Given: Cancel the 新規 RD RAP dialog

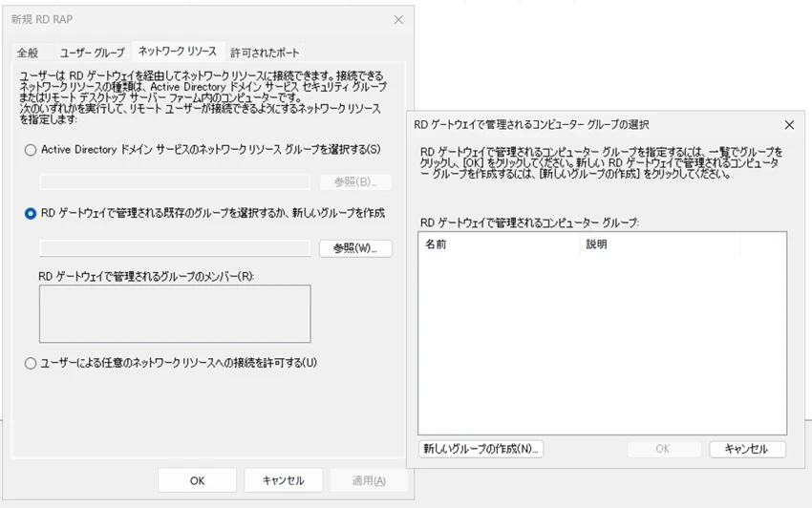Looking at the screenshot, I should (284, 480).
